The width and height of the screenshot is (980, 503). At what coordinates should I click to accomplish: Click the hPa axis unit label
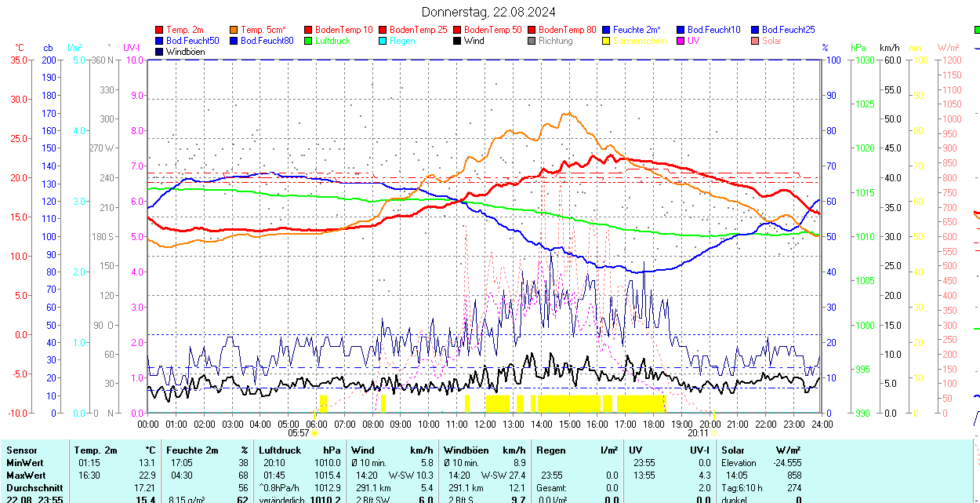click(x=858, y=48)
